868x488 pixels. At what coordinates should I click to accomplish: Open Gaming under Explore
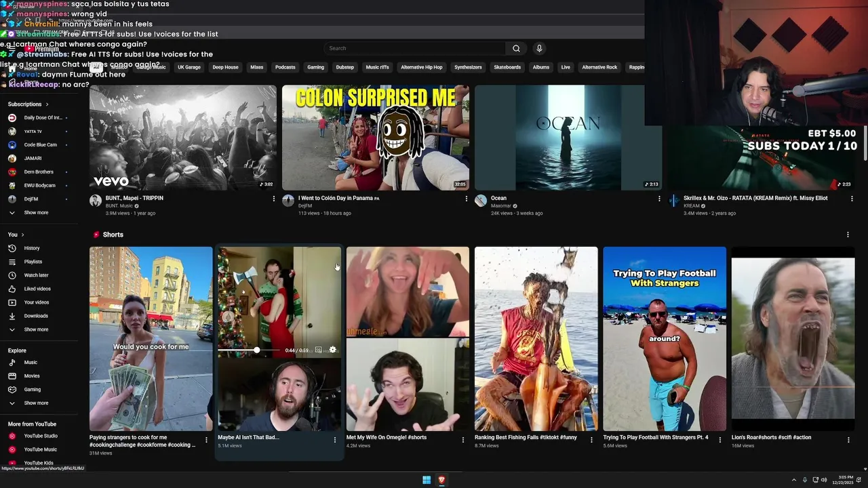33,390
